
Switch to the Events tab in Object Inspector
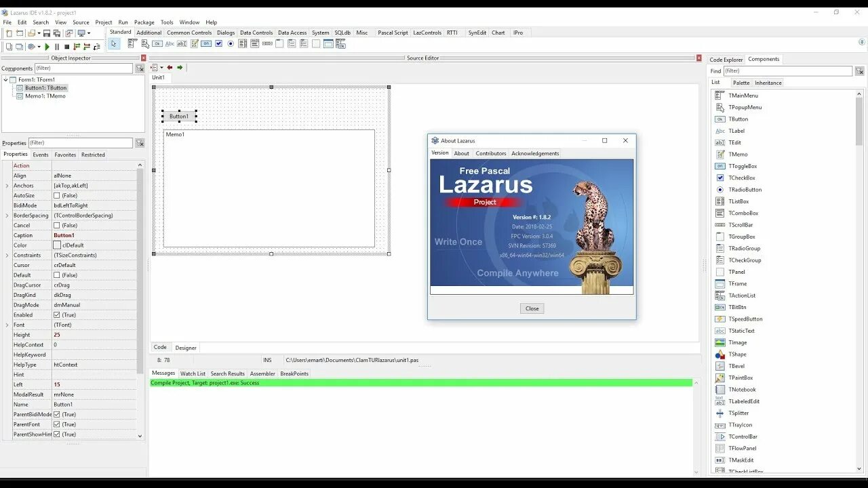[x=41, y=155]
